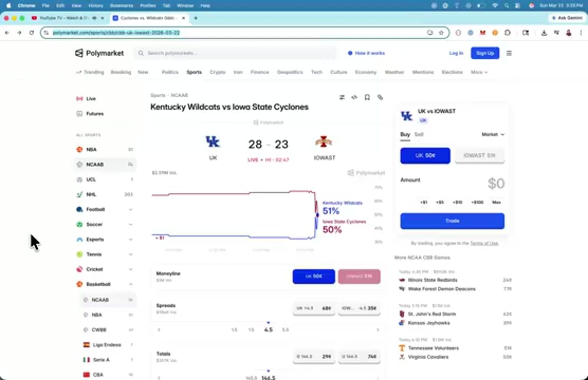Collapse the Basketball sidebar category
The height and width of the screenshot is (380, 588).
tap(130, 284)
